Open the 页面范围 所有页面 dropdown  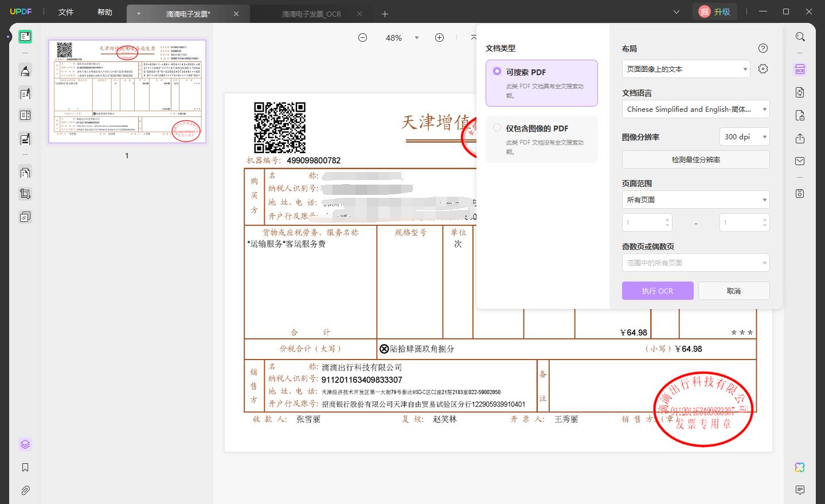tap(695, 200)
